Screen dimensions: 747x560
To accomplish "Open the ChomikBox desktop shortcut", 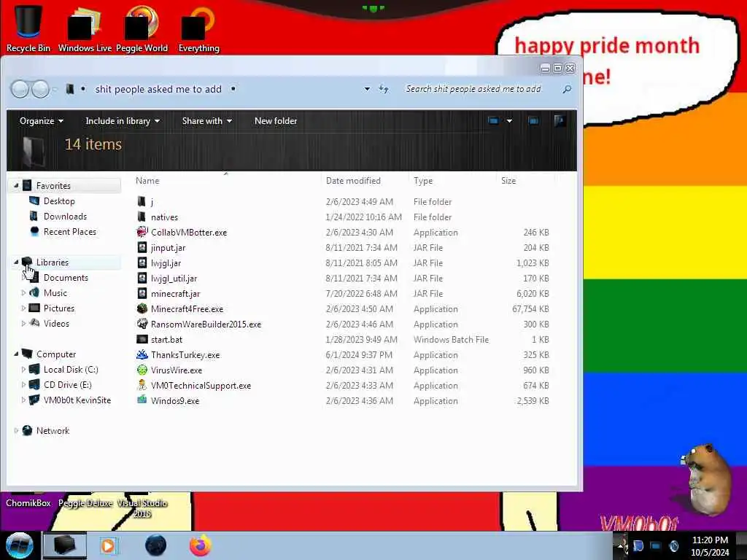I will (28, 503).
